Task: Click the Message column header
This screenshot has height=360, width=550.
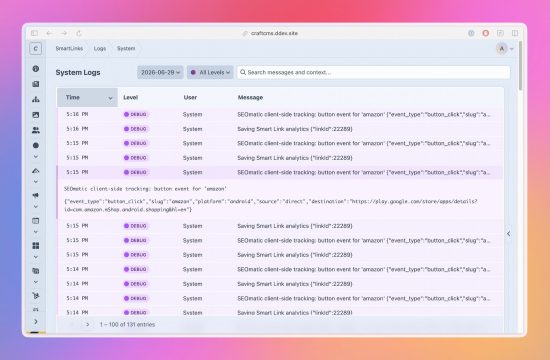Action: pyautogui.click(x=250, y=98)
